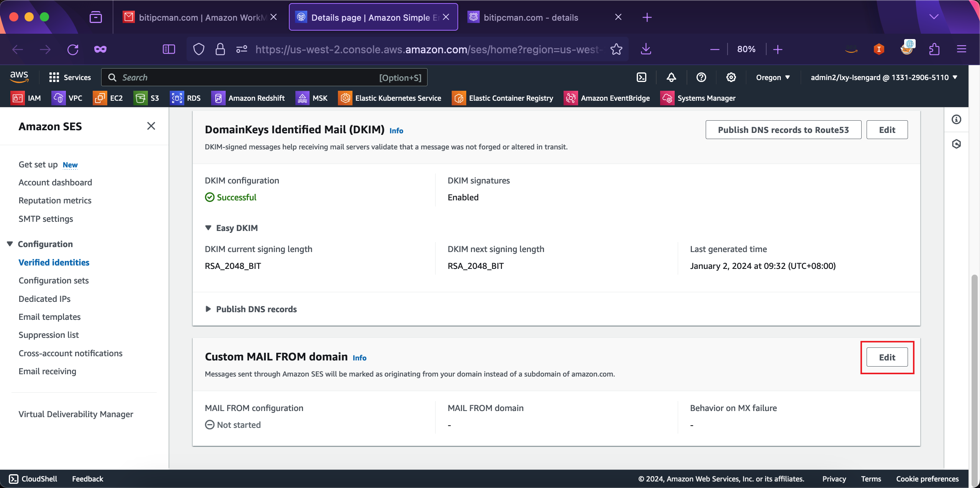This screenshot has width=980, height=488.
Task: Show all tabs via the chevron
Action: (934, 17)
